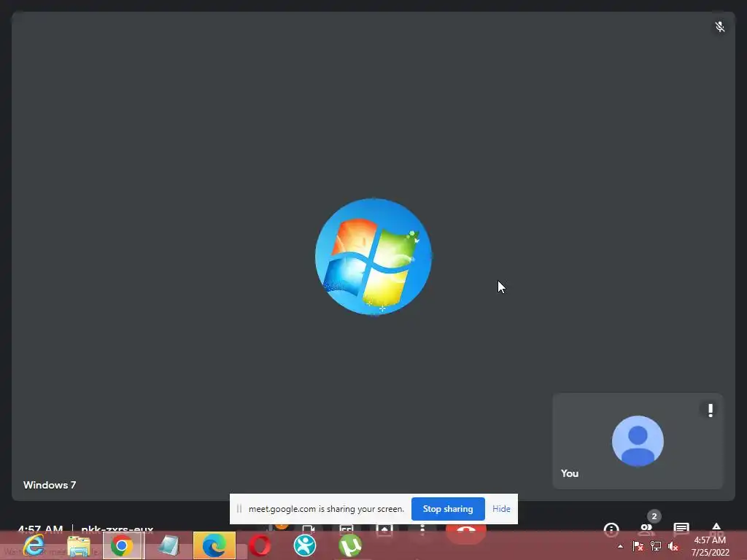Click the Windows 7 logo avatar
Viewport: 747px width, 560px height.
click(373, 257)
